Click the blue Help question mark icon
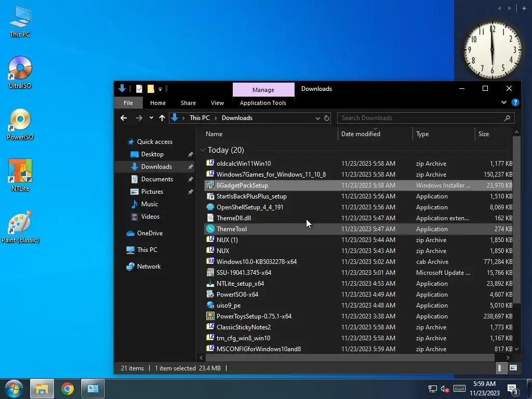The width and height of the screenshot is (532, 399). pyautogui.click(x=515, y=102)
